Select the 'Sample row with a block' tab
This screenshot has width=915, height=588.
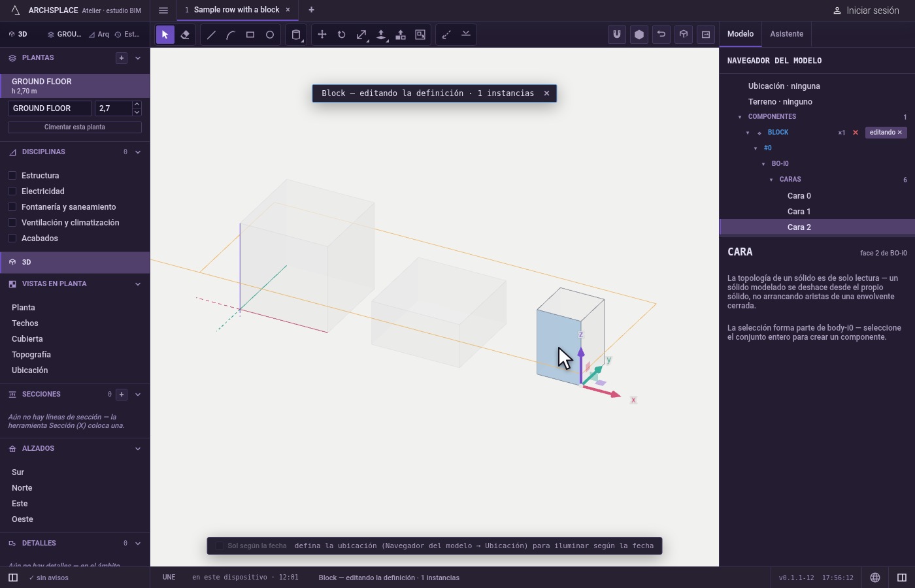236,10
